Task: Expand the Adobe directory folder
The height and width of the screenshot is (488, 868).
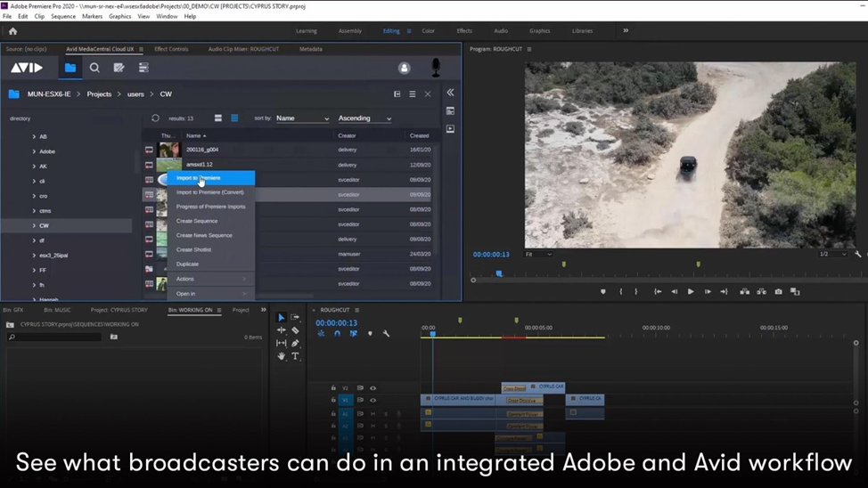Action: click(34, 151)
